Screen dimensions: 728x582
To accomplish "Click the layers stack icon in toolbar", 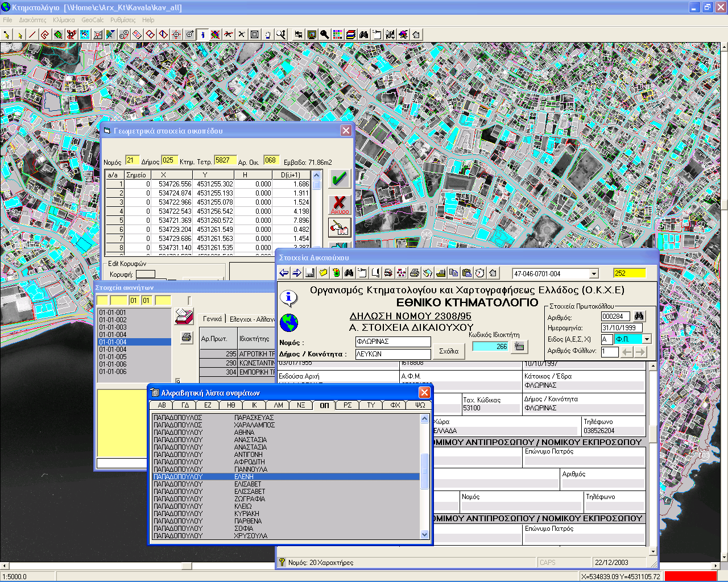I will 351,35.
